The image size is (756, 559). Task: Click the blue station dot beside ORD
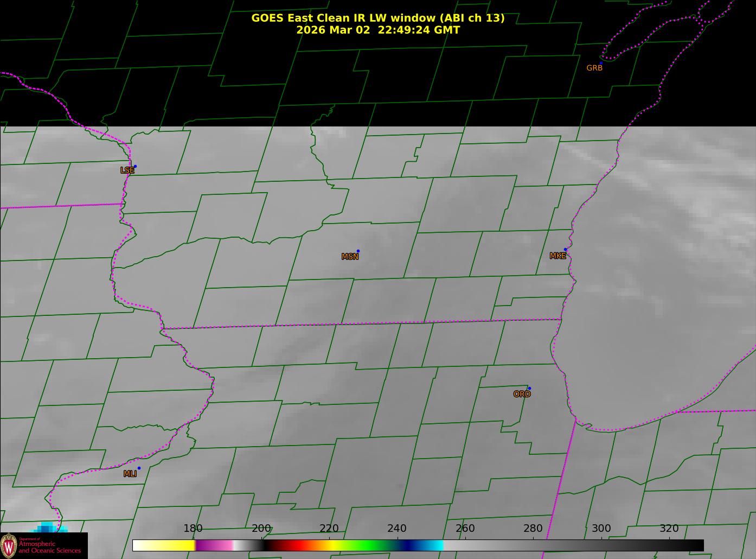pyautogui.click(x=529, y=389)
